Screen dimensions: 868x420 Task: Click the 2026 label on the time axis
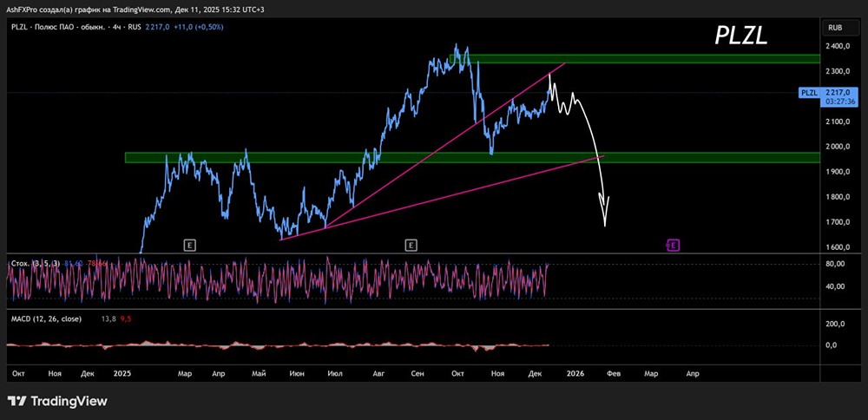pyautogui.click(x=575, y=374)
